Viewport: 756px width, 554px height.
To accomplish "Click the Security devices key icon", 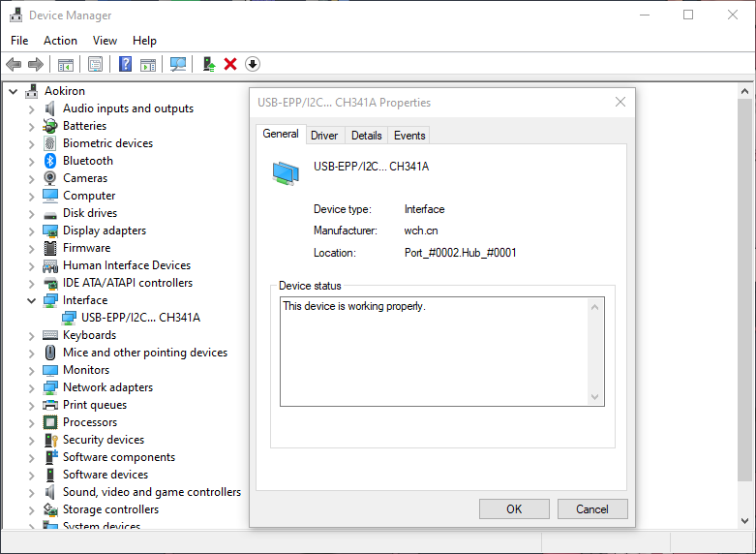I will pyautogui.click(x=50, y=440).
